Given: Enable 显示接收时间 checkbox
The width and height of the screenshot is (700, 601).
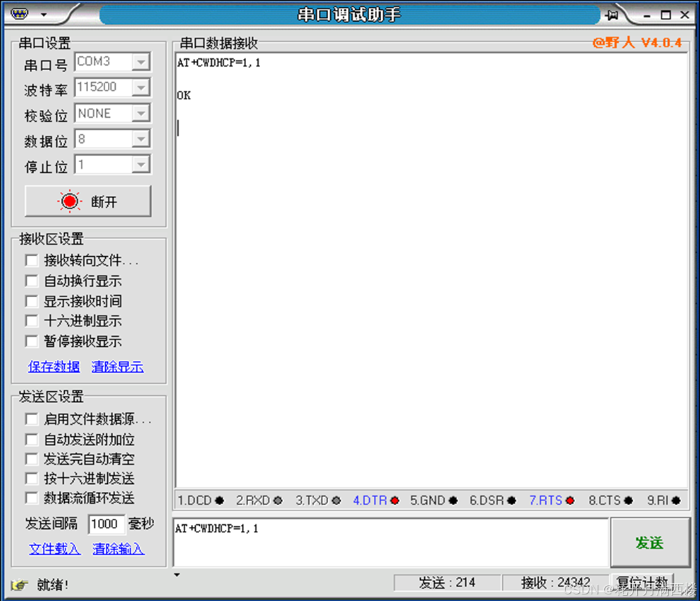Looking at the screenshot, I should click(31, 301).
